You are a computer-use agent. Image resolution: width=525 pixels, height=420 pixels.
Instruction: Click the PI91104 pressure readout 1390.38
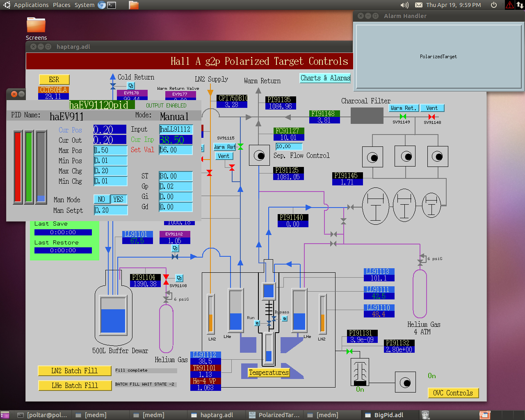click(145, 284)
